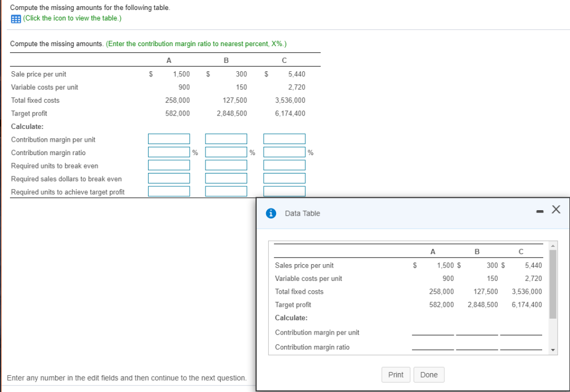Screen dimensions: 570x392
Task: Click the scrollbar down arrow in Data Table dialog
Action: [552, 350]
